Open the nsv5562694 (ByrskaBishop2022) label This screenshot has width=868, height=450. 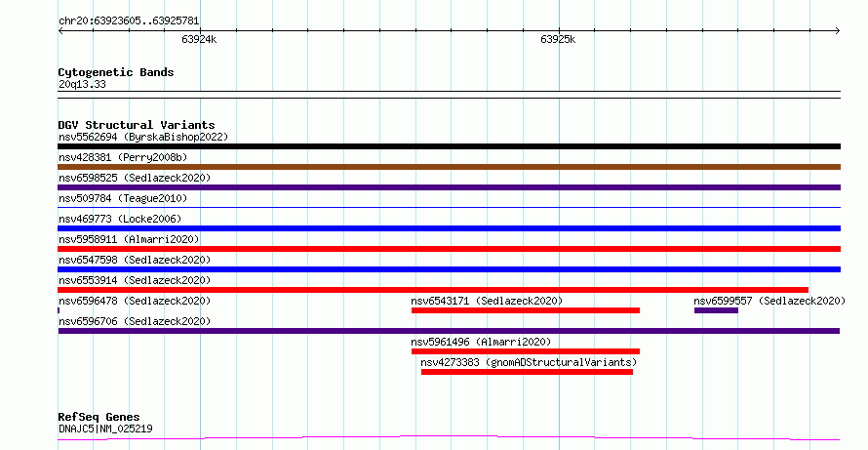tap(143, 137)
